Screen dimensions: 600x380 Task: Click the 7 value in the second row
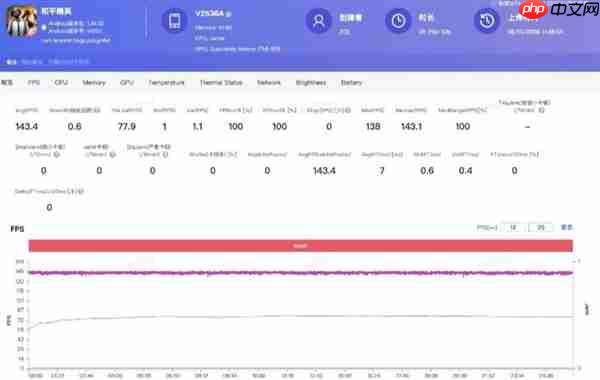(x=382, y=171)
